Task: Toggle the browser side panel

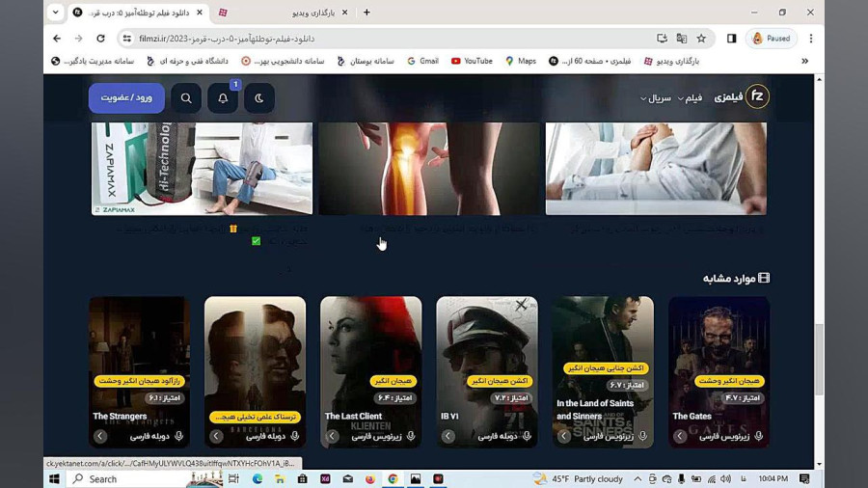Action: pos(731,39)
